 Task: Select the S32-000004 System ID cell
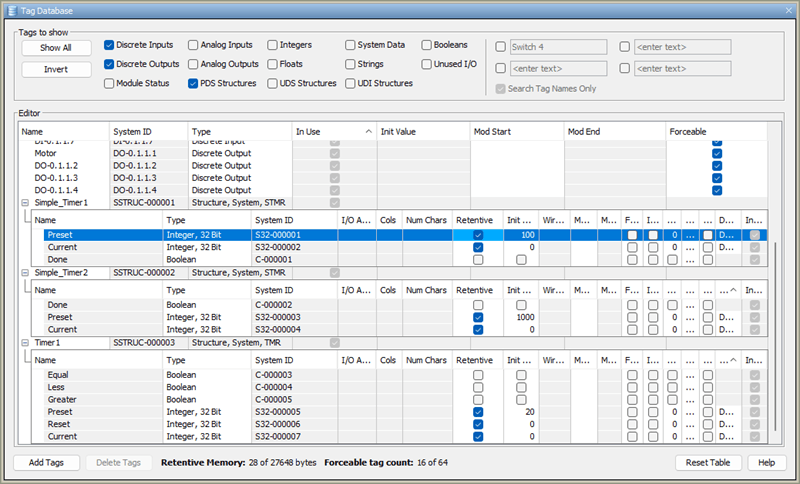294,329
